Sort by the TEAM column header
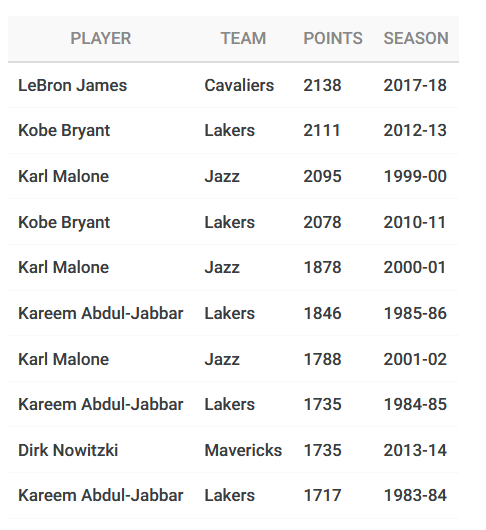 [243, 38]
